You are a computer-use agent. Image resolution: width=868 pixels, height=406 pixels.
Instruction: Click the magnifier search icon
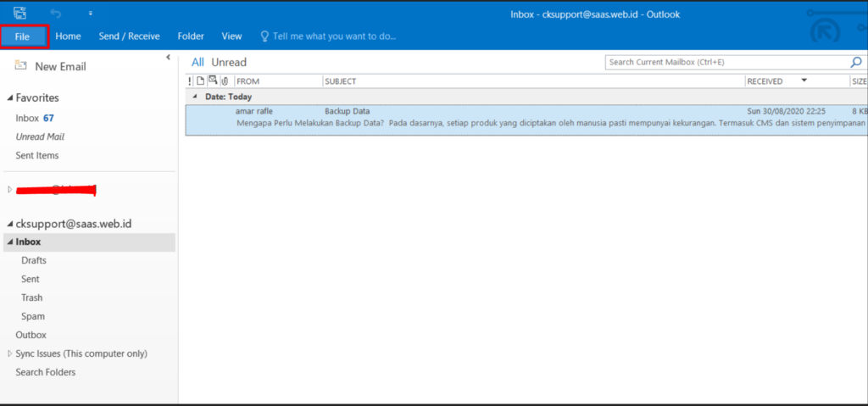point(856,62)
